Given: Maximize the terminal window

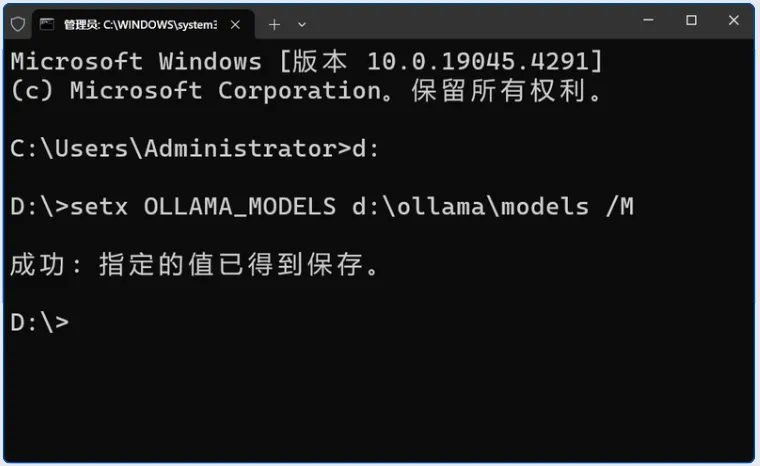Looking at the screenshot, I should click(691, 21).
